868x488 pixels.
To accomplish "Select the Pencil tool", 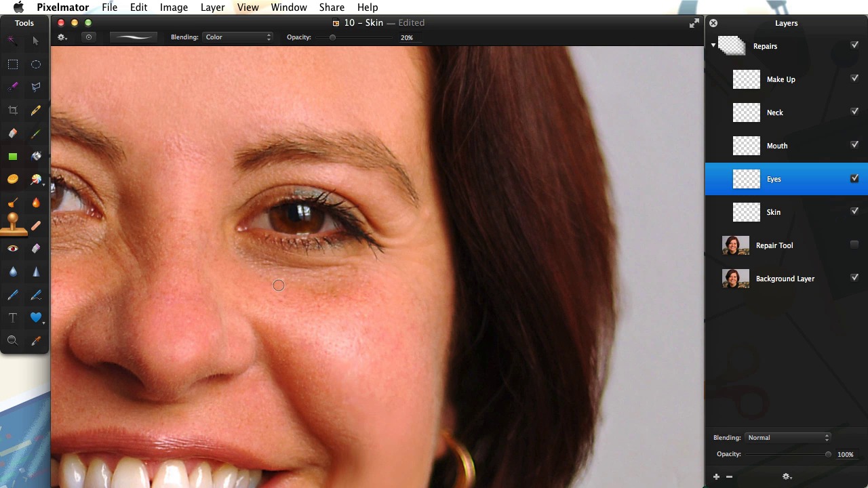I will [35, 110].
